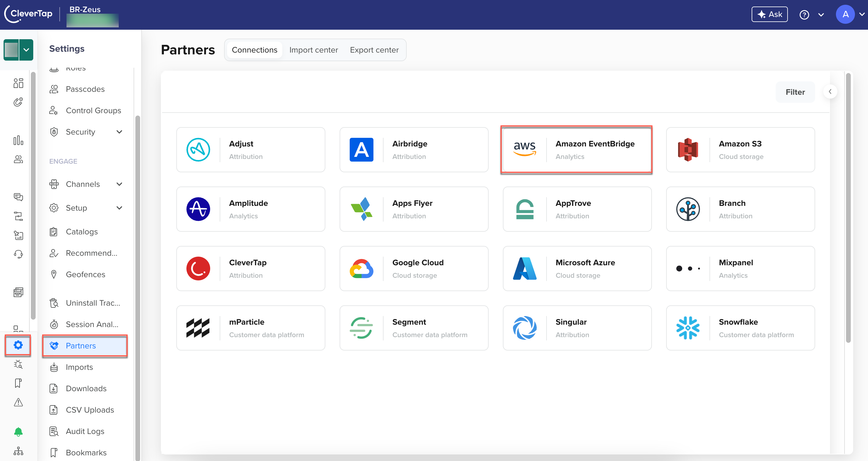This screenshot has width=868, height=461.
Task: Choose the Mixpanel dots logo
Action: pyautogui.click(x=688, y=269)
